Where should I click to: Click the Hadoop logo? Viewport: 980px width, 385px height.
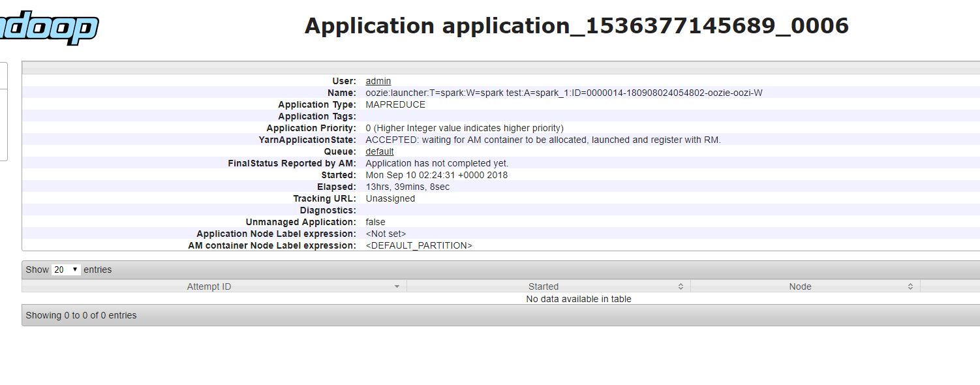click(49, 25)
